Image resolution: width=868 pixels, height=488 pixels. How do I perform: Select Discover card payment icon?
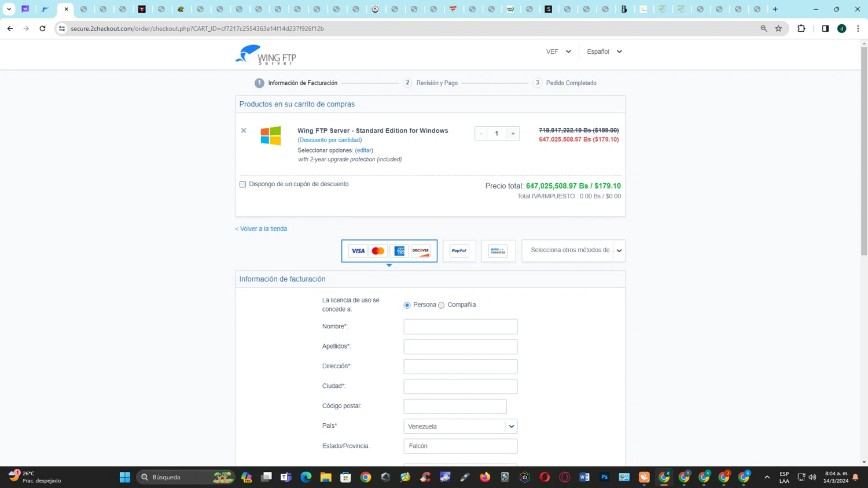(421, 251)
